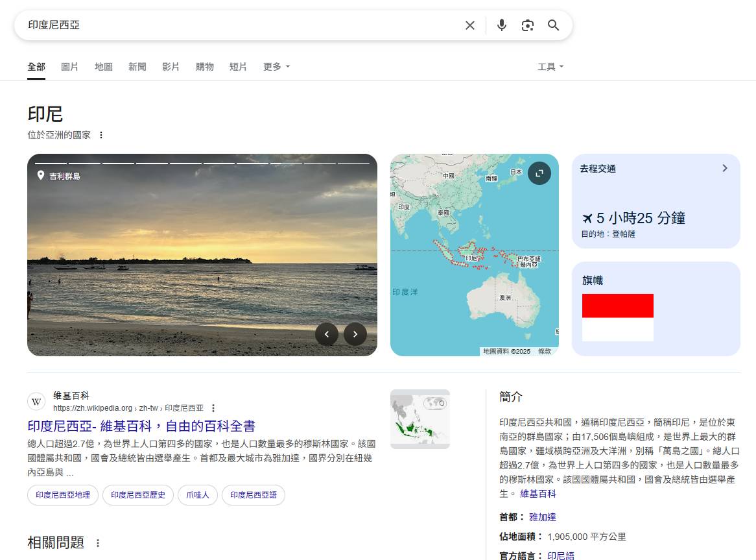
Task: Click the 爪哇人 chip
Action: pos(198,495)
